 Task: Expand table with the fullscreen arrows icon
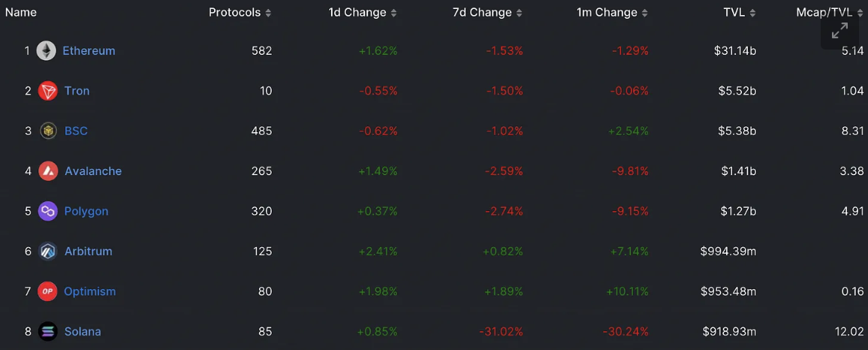coord(839,31)
